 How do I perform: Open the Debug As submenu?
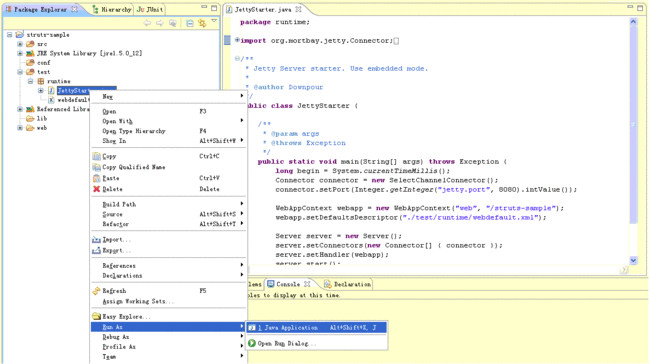point(169,337)
